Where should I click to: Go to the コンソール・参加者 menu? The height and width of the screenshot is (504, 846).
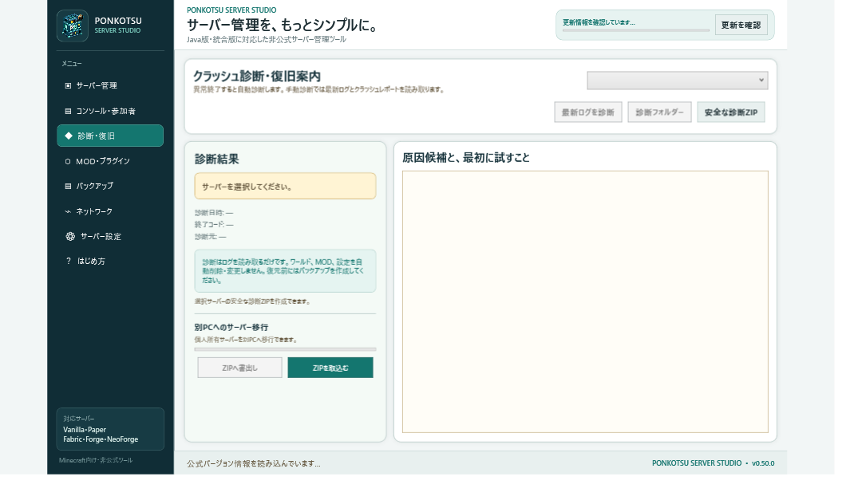tap(110, 111)
